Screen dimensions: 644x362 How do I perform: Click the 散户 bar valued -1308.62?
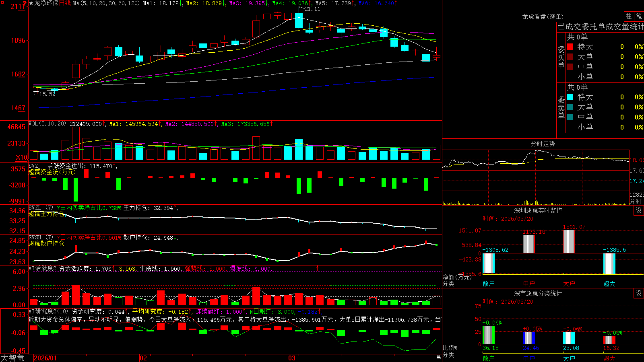point(489,263)
